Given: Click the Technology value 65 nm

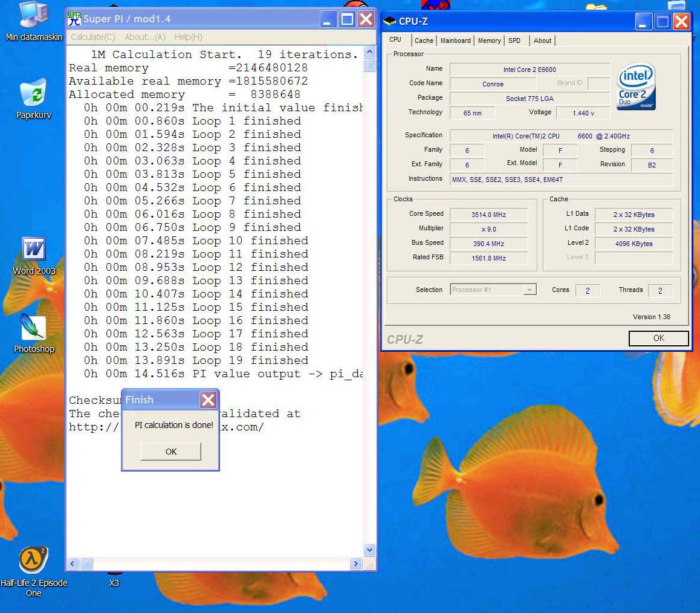Looking at the screenshot, I should click(472, 113).
